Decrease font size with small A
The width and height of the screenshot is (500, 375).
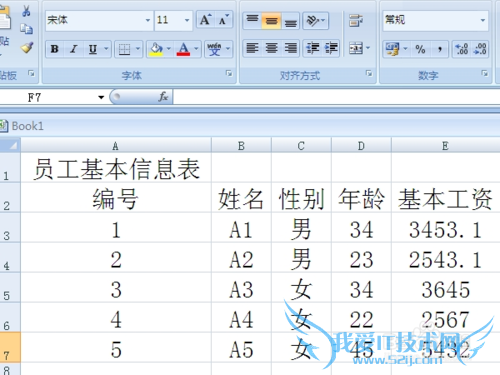[223, 20]
